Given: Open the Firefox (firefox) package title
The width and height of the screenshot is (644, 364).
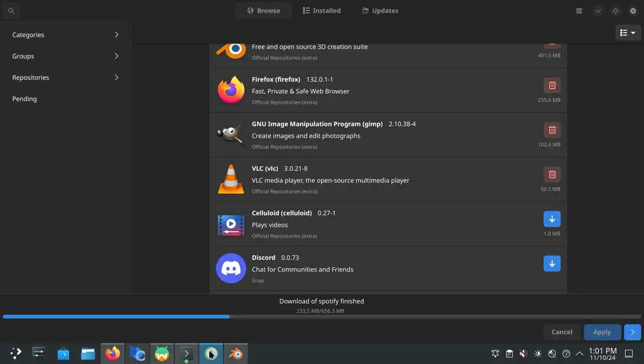Looking at the screenshot, I should click(x=276, y=79).
